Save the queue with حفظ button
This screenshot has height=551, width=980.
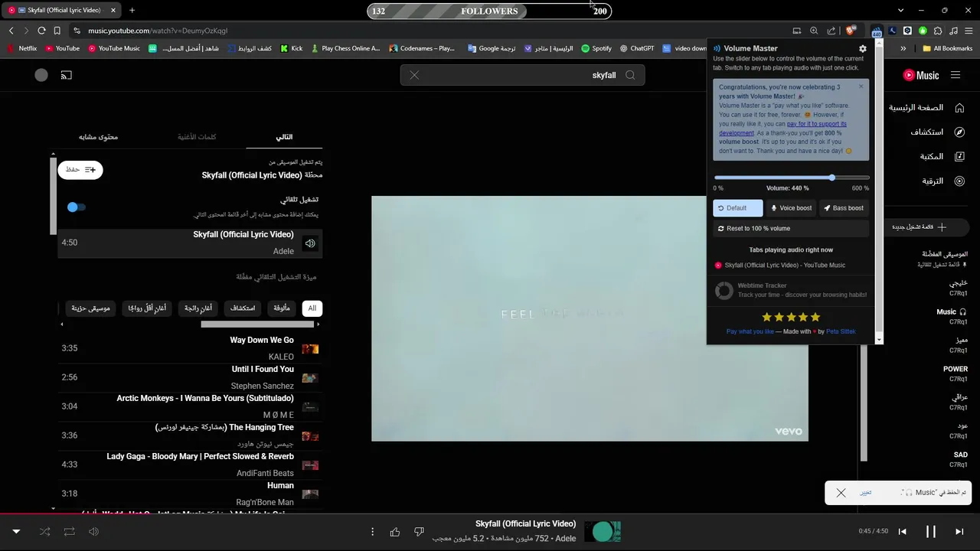point(80,169)
